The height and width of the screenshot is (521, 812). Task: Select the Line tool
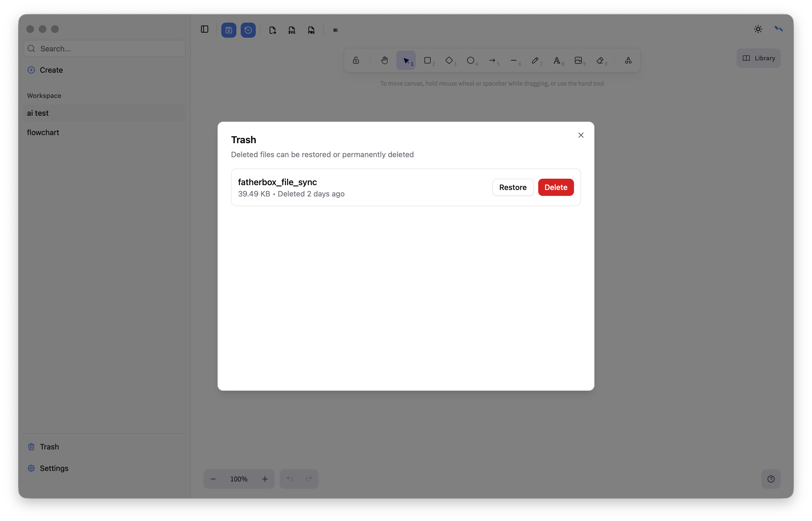pyautogui.click(x=514, y=61)
